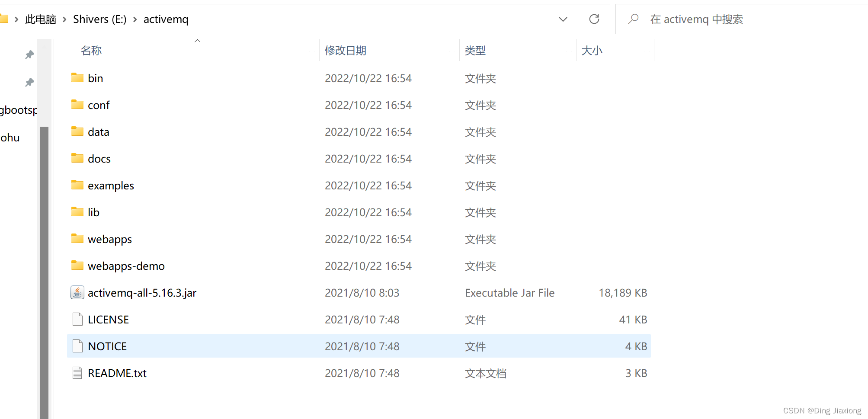Sort by 名称 column header
Image resolution: width=868 pixels, height=419 pixels.
pyautogui.click(x=91, y=51)
